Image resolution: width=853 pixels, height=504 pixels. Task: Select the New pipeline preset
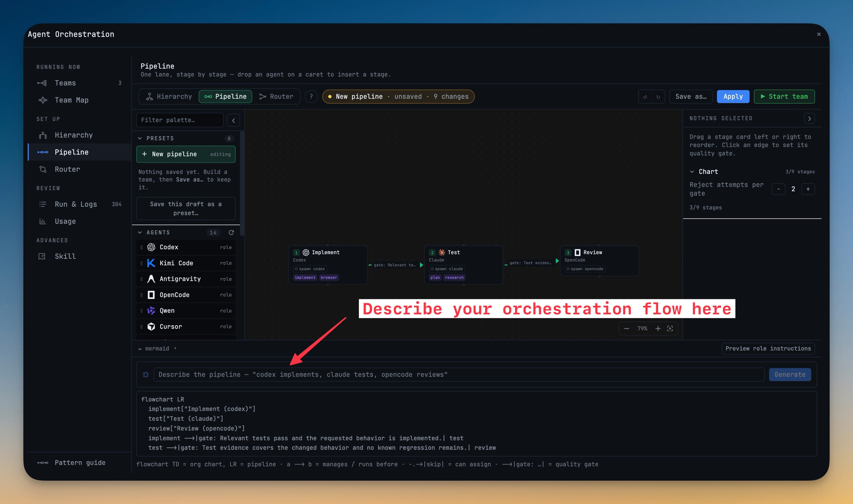186,154
